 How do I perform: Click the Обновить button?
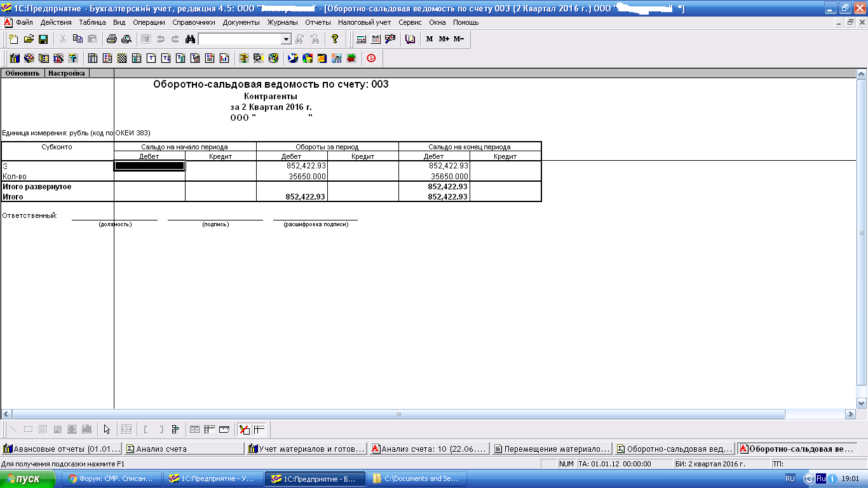[x=22, y=73]
